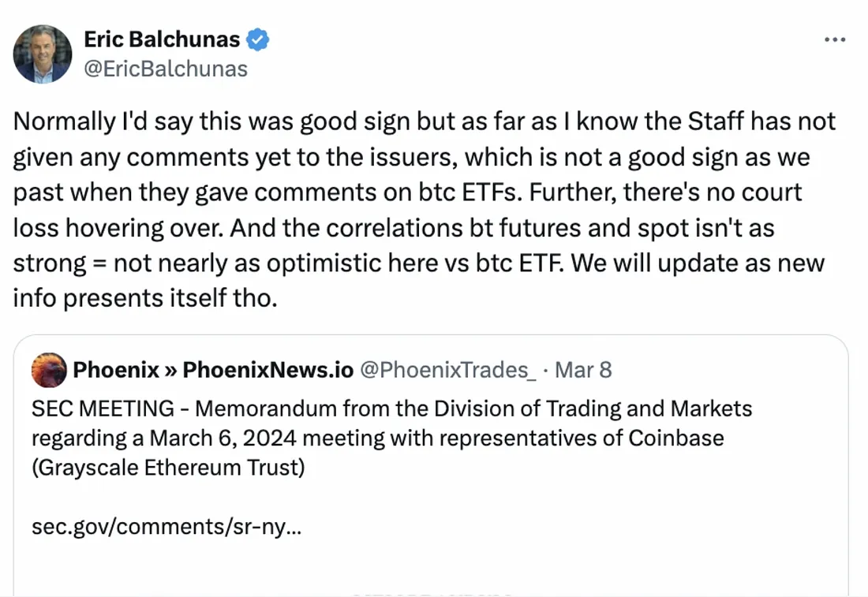The width and height of the screenshot is (868, 597).
Task: Click the blue verified badge
Action: click(x=258, y=39)
